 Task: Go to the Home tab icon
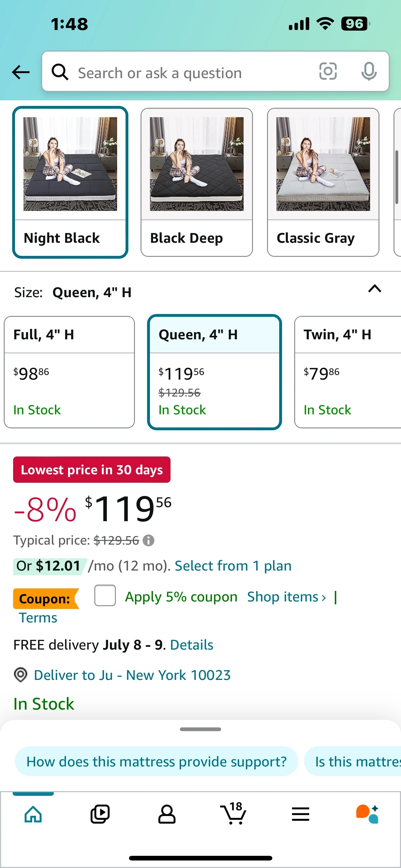click(x=33, y=815)
